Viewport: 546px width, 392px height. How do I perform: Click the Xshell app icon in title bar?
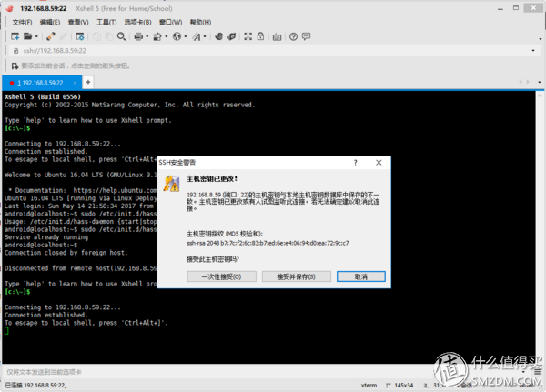coord(9,8)
